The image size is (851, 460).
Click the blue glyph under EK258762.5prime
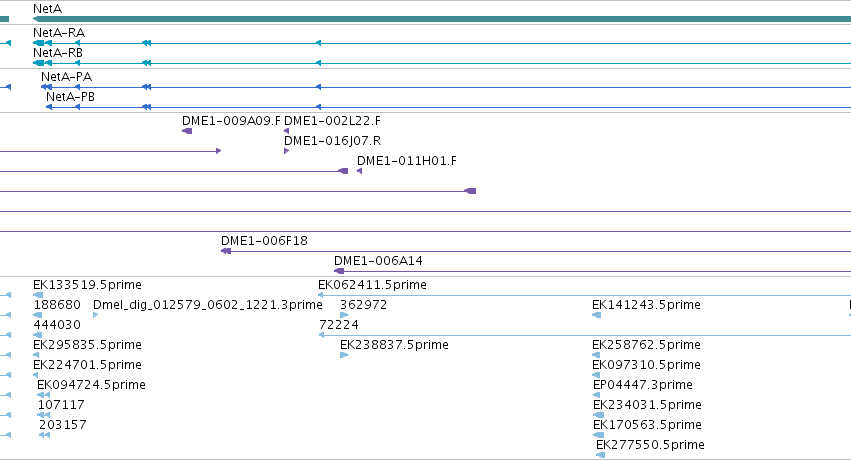coord(596,355)
